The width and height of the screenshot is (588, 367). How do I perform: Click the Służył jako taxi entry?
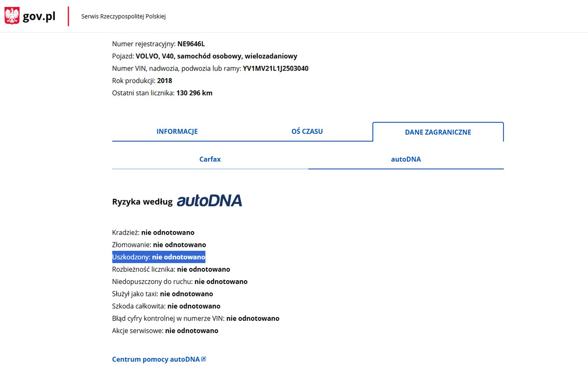point(162,294)
